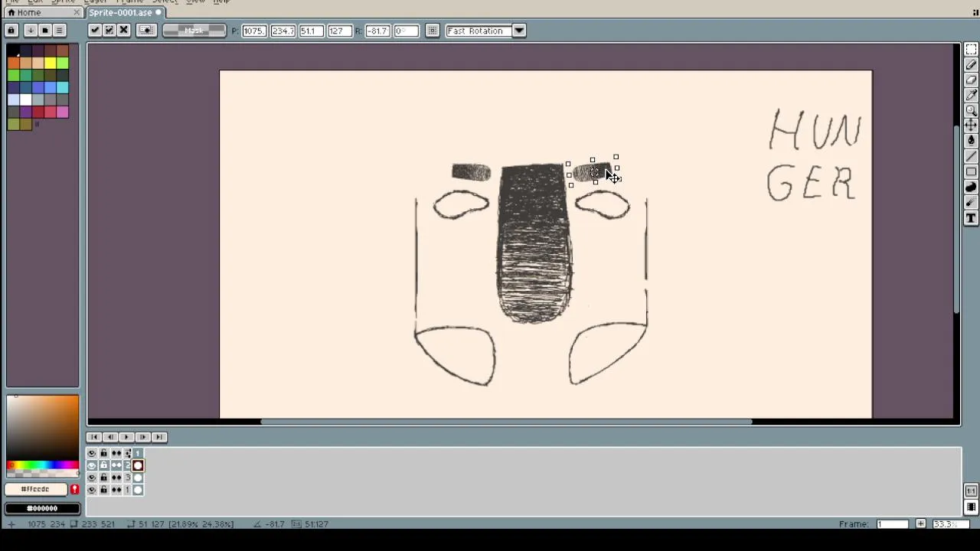The height and width of the screenshot is (551, 980).
Task: Select the Eyedropper tool
Action: click(971, 96)
